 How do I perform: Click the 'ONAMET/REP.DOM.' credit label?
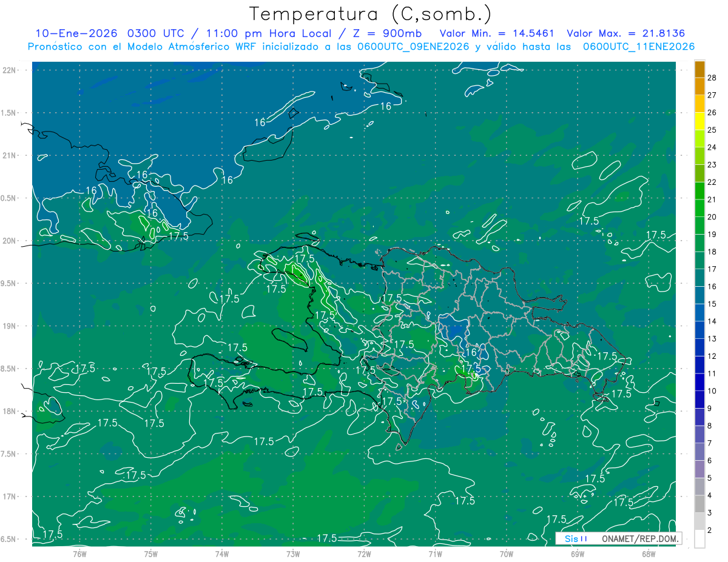(x=641, y=538)
